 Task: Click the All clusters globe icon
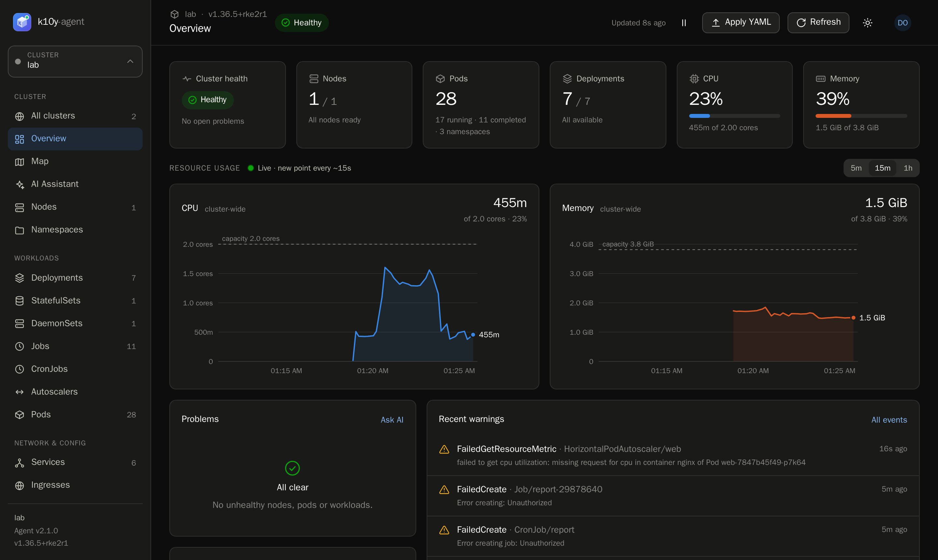point(20,116)
